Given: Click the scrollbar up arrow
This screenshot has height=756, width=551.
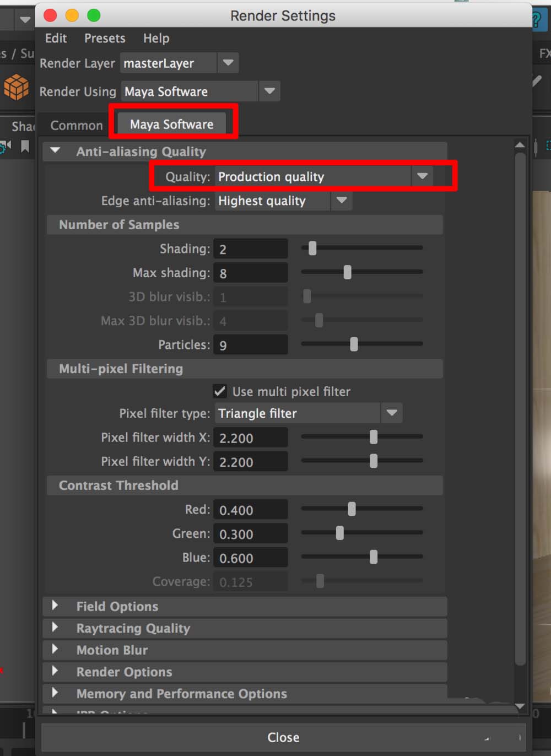Looking at the screenshot, I should coord(520,145).
